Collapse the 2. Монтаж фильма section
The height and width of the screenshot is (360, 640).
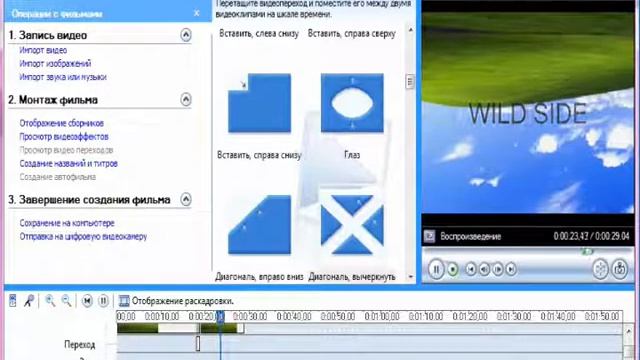[186, 99]
